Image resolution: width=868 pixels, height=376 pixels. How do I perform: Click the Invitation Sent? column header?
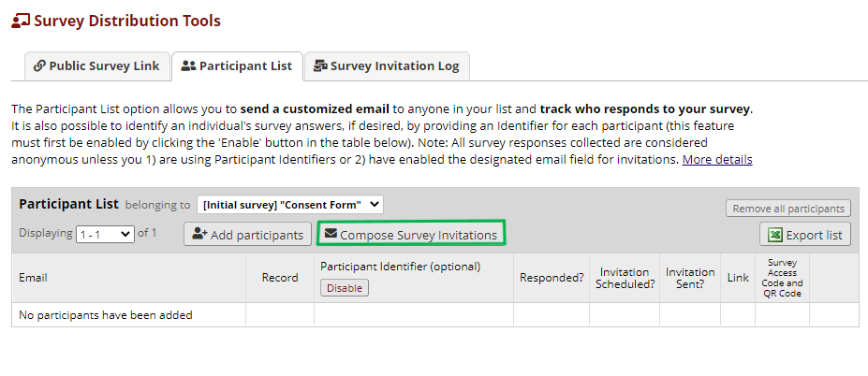coord(690,278)
